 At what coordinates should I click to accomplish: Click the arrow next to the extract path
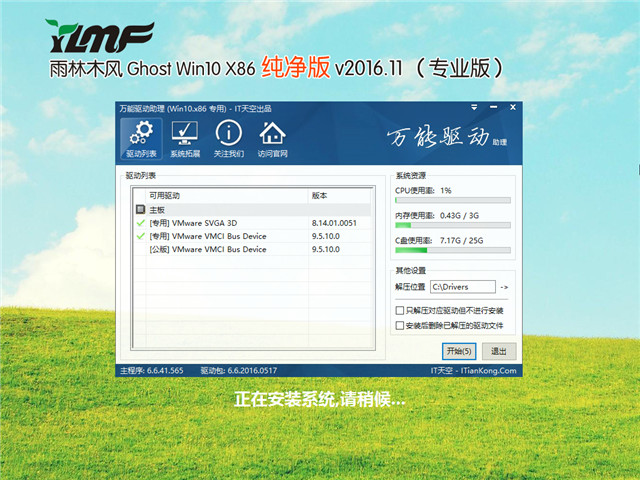tap(504, 288)
